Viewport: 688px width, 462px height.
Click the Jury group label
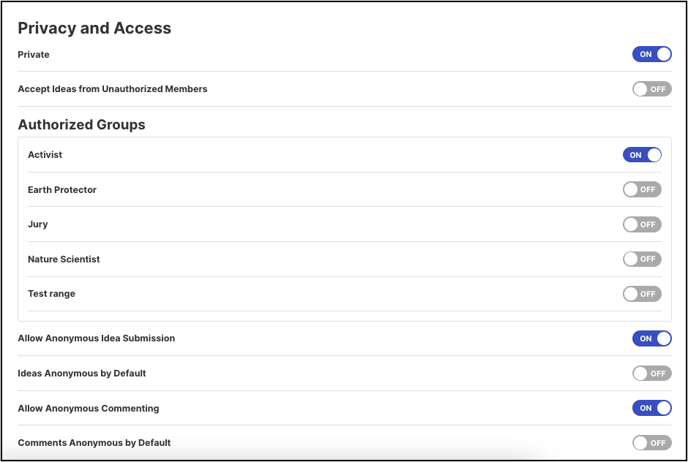click(x=38, y=224)
